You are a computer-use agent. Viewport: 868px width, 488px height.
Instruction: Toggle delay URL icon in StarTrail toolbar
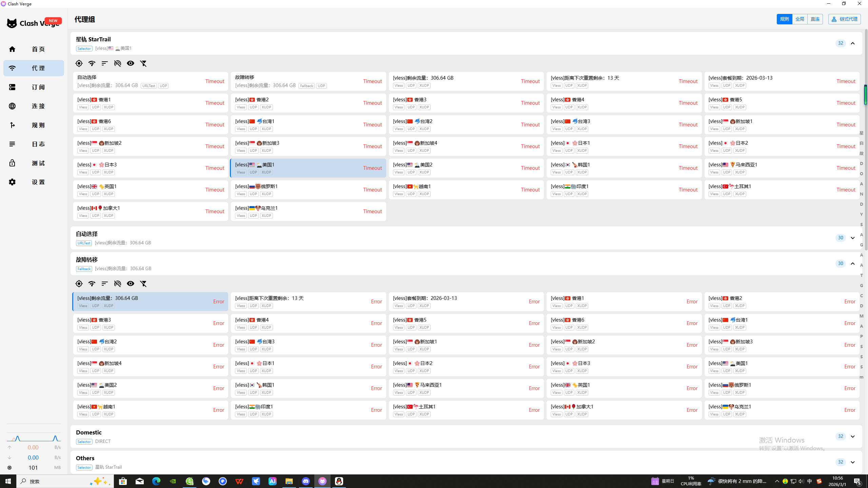118,63
